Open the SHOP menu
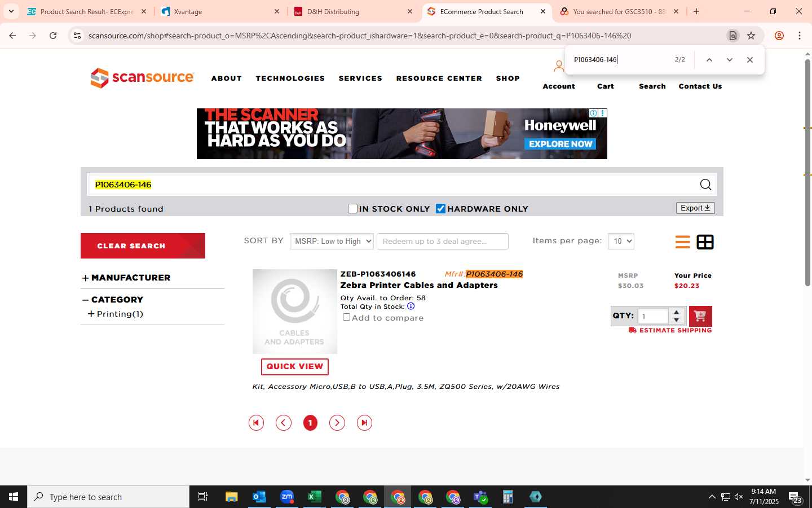 [x=508, y=78]
